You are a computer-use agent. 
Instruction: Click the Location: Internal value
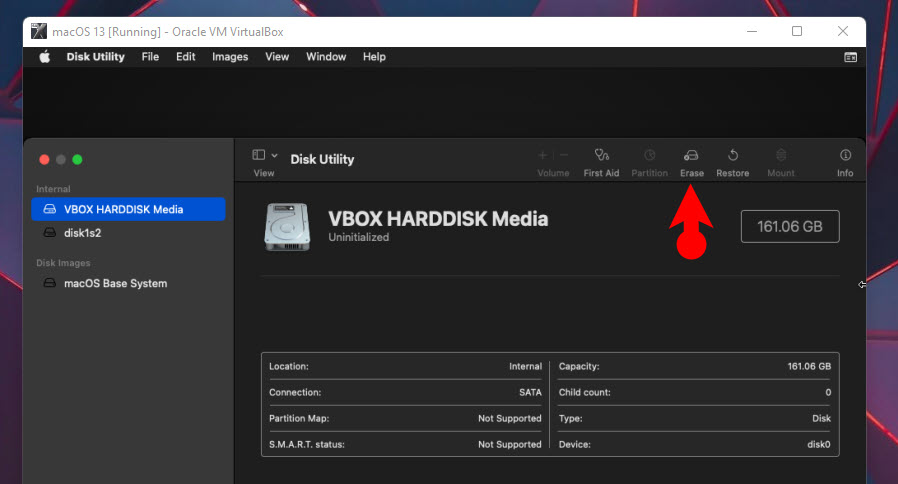(525, 367)
